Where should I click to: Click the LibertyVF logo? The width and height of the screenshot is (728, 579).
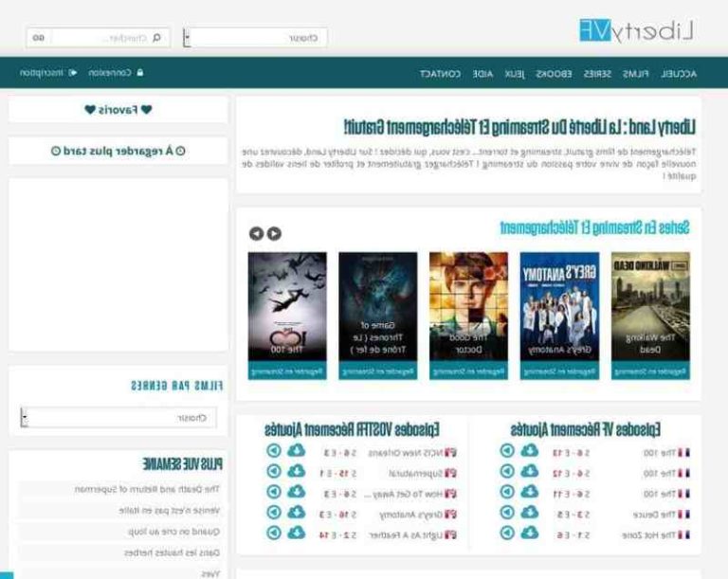pyautogui.click(x=636, y=30)
